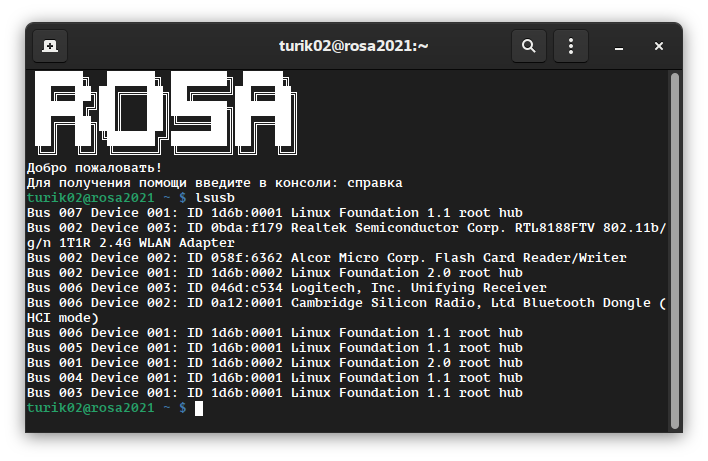This screenshot has width=708, height=461.
Task: Click the Alcor Micro Corp. card reader line
Action: [x=327, y=258]
